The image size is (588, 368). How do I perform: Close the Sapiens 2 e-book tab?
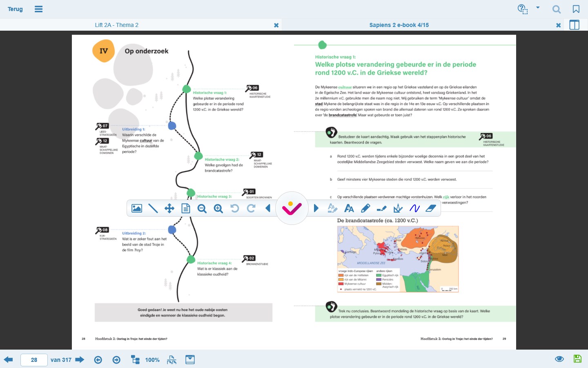(559, 25)
